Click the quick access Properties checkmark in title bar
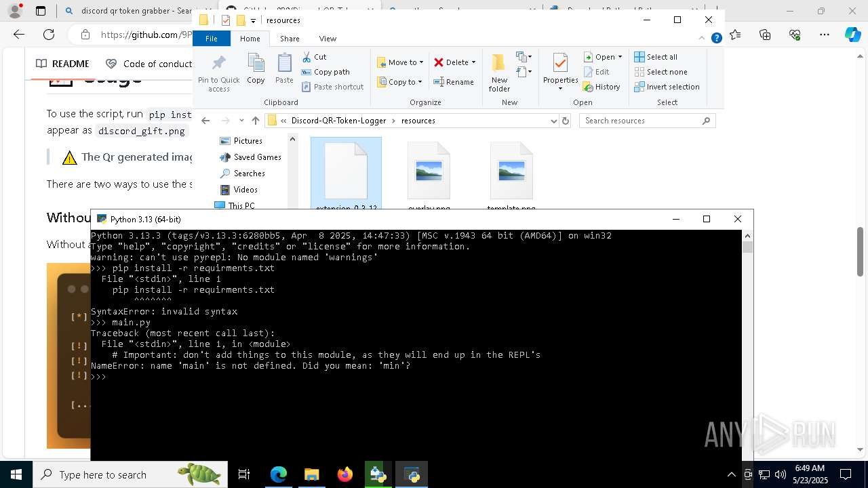 (x=226, y=20)
